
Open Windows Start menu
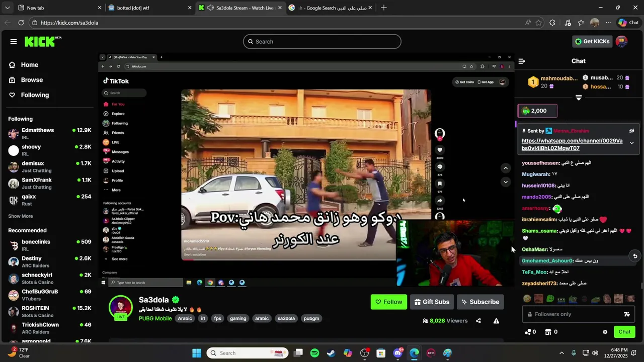point(197,353)
